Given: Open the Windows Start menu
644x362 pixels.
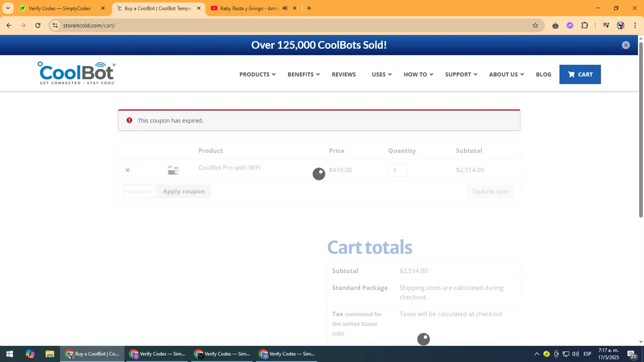Looking at the screenshot, I should (9, 354).
